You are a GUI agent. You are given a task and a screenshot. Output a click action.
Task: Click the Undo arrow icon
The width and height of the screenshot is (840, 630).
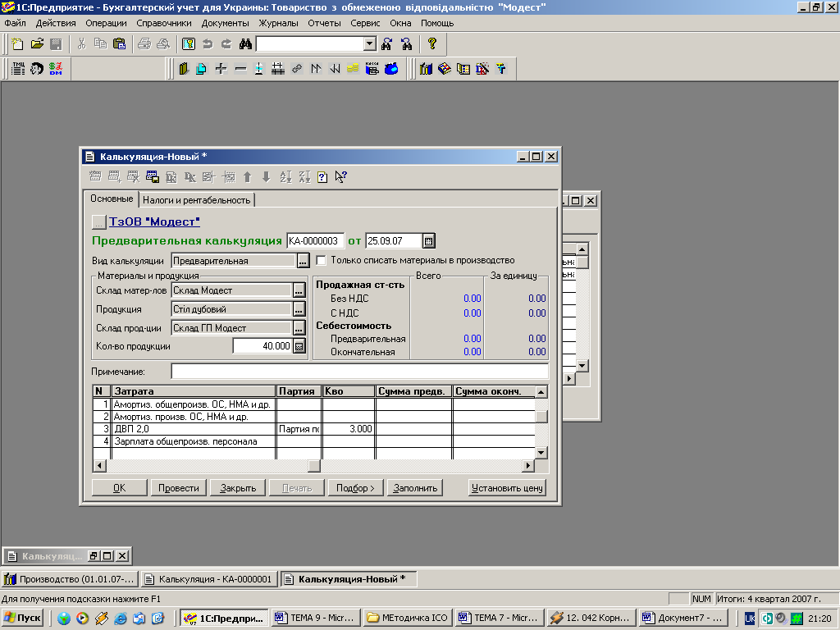tap(208, 44)
